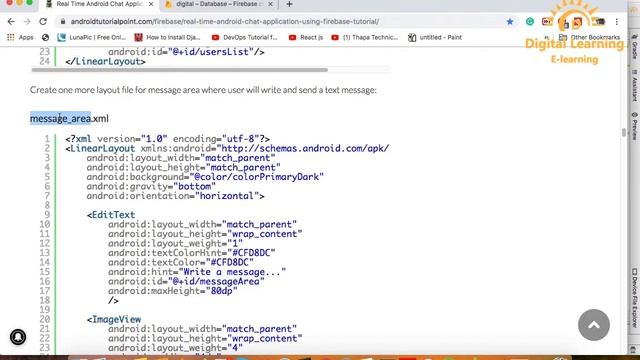Click the closing LinearLayout tag on line 24

pyautogui.click(x=105, y=62)
